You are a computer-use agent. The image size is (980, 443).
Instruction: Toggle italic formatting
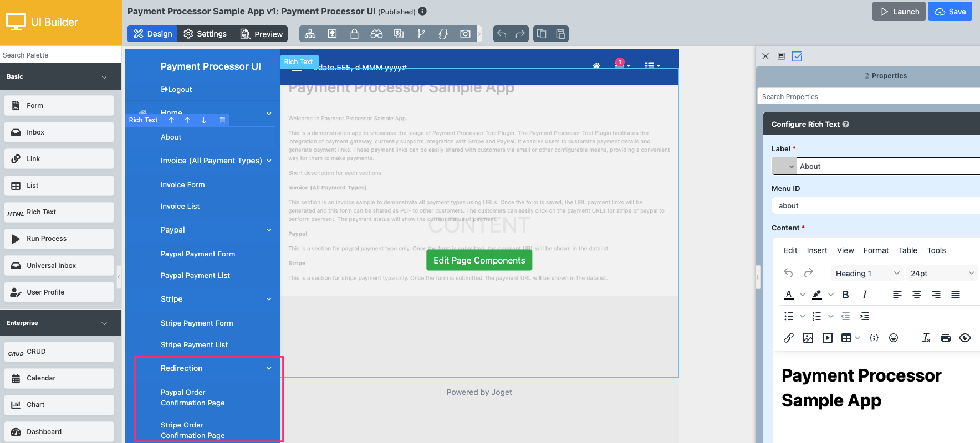(865, 295)
